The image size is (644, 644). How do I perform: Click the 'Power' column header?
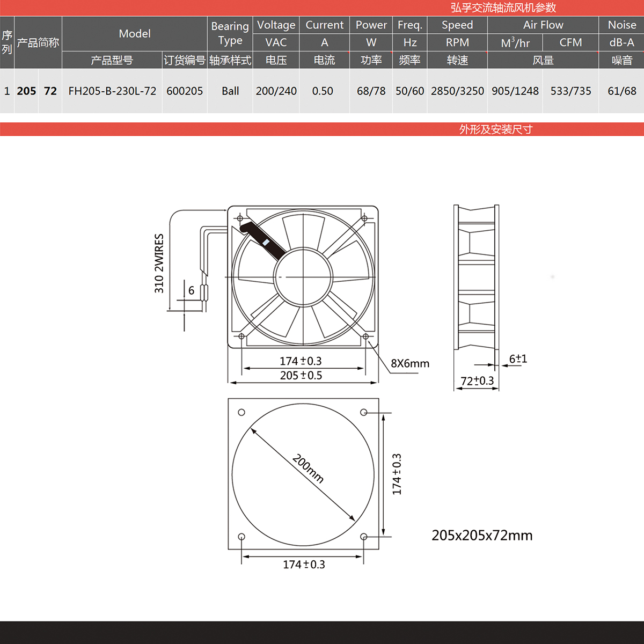[x=371, y=25]
